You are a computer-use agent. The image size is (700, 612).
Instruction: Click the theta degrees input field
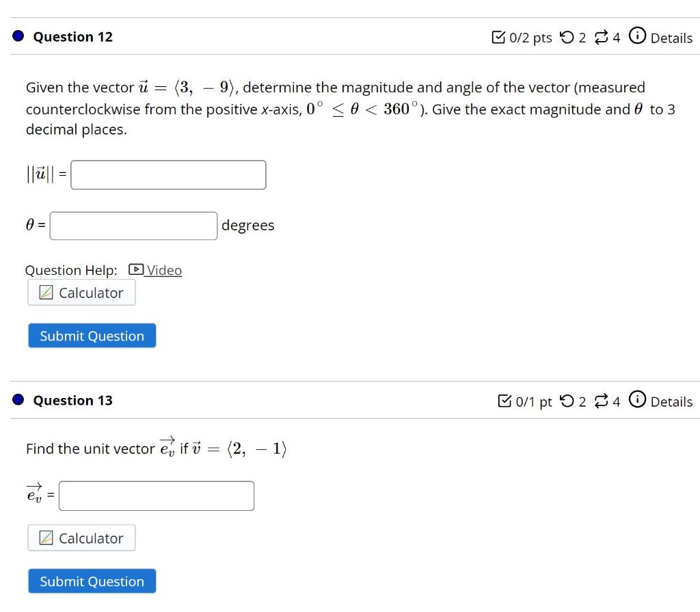[133, 225]
